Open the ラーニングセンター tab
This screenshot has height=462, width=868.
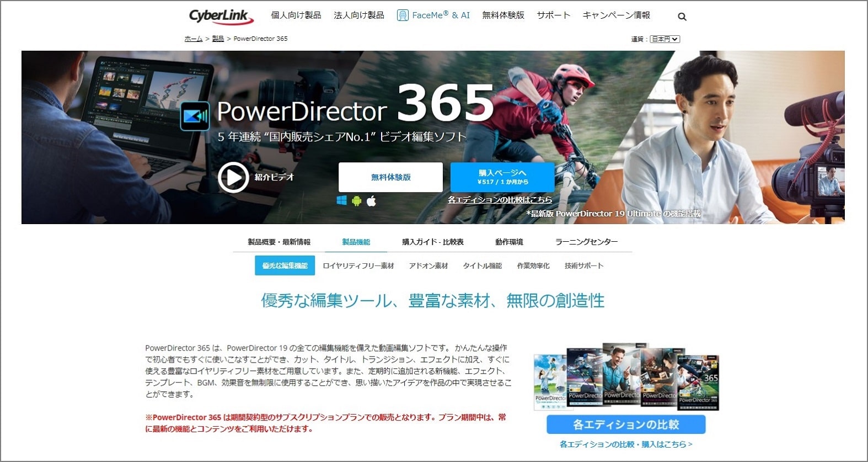[x=587, y=242]
